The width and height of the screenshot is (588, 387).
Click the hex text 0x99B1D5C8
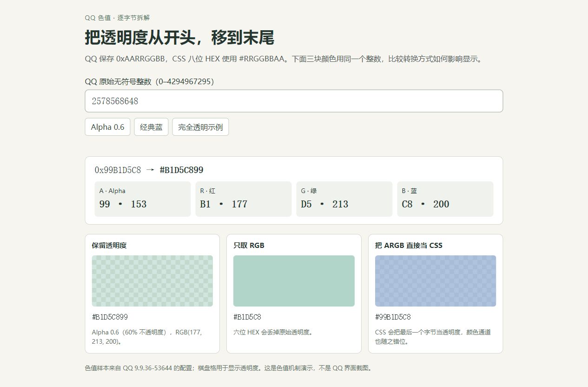tap(118, 170)
